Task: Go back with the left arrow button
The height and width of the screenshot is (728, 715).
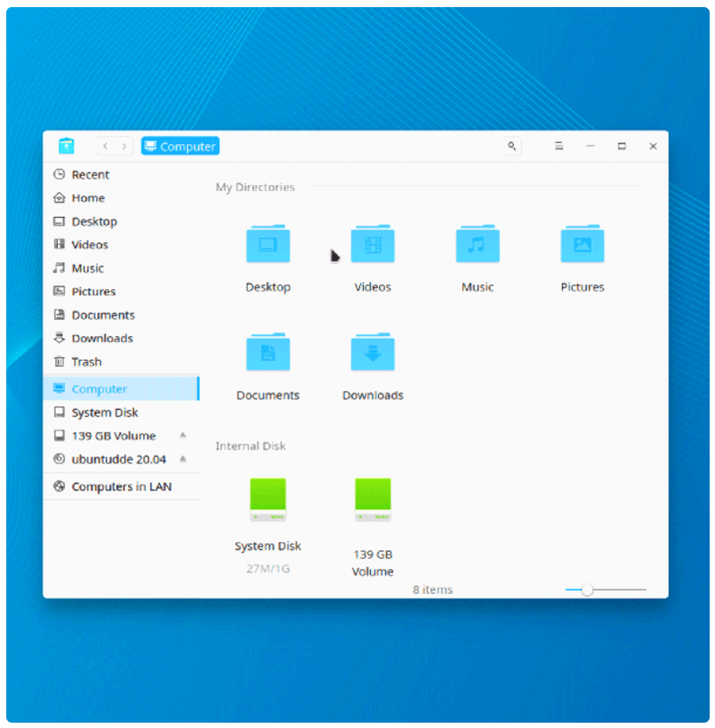Action: [x=106, y=146]
